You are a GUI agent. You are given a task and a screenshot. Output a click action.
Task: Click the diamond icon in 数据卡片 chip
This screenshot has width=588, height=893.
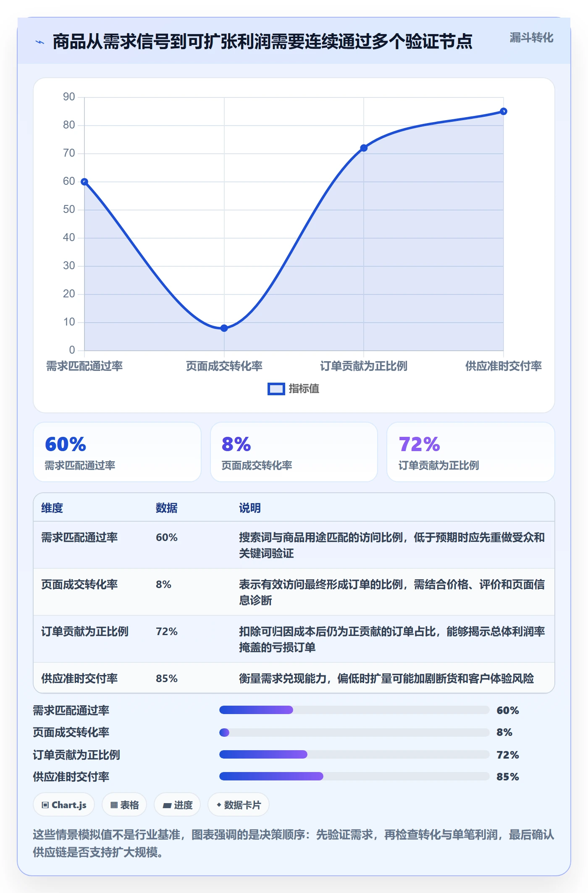[219, 805]
